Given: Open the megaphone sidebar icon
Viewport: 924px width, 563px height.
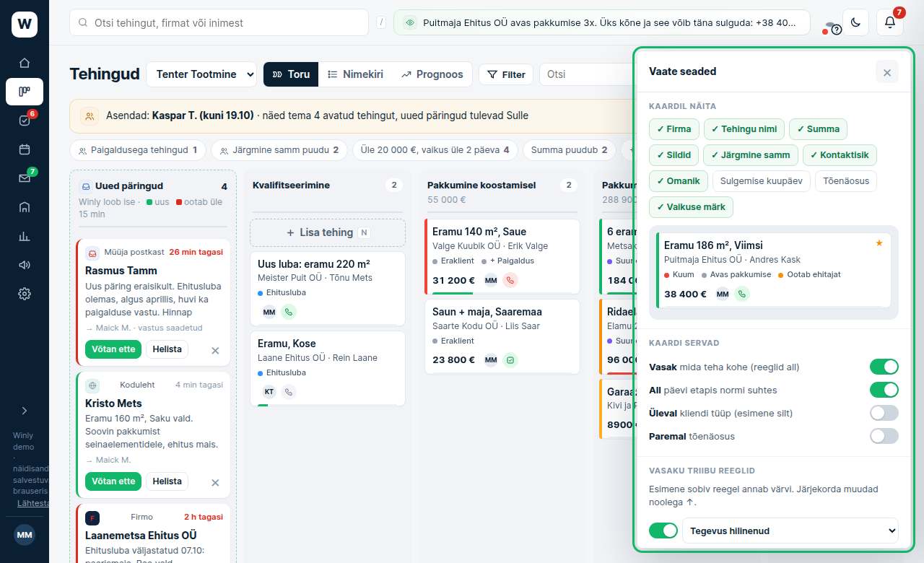Looking at the screenshot, I should (25, 265).
